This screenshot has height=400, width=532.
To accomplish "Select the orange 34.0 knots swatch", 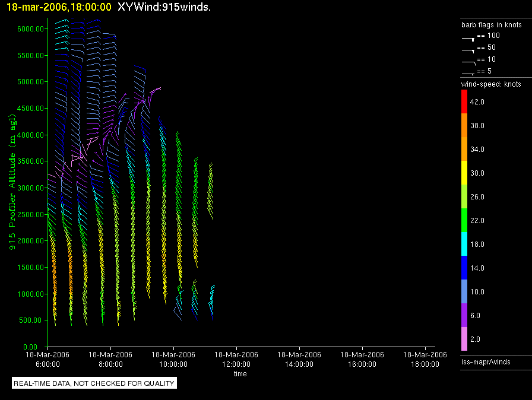I will 464,149.
